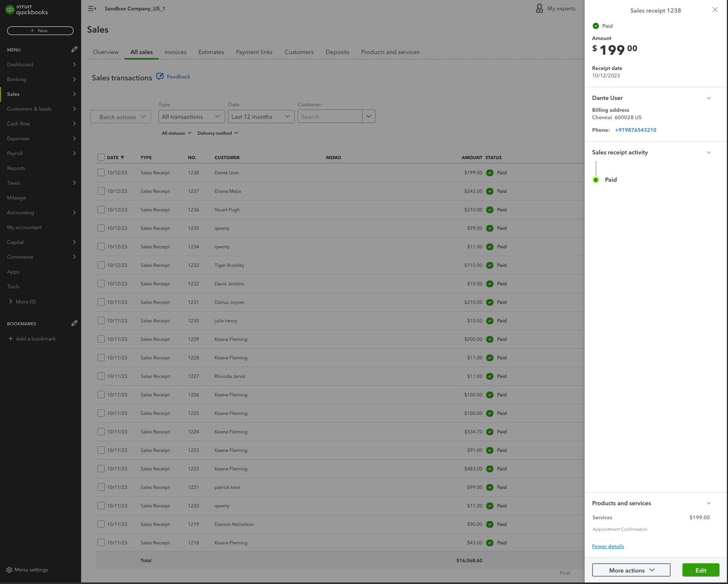Click the green Paid checkmark in panel header
728x584 pixels.
coord(596,26)
